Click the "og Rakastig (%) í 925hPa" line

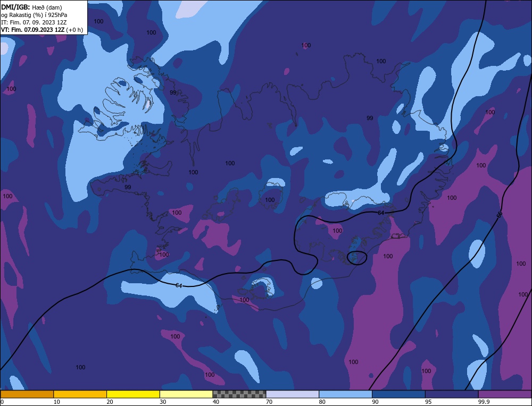click(x=34, y=15)
